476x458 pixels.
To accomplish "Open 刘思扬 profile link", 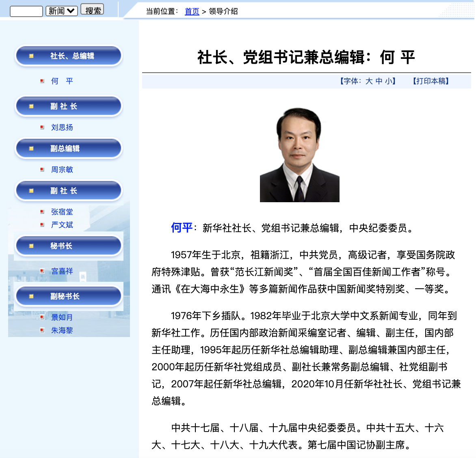I will click(62, 127).
